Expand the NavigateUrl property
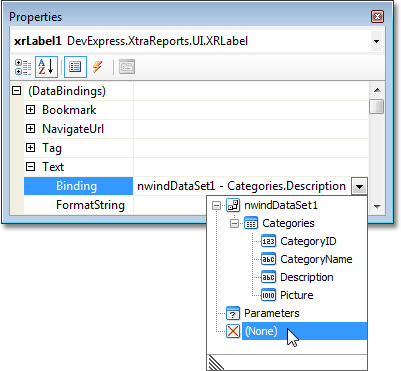The height and width of the screenshot is (371, 401). (30, 129)
